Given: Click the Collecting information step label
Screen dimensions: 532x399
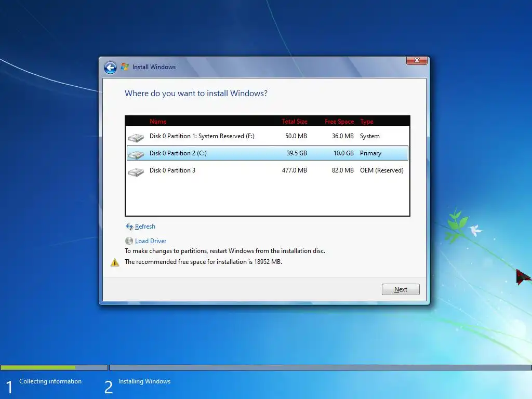Looking at the screenshot, I should 50,381.
